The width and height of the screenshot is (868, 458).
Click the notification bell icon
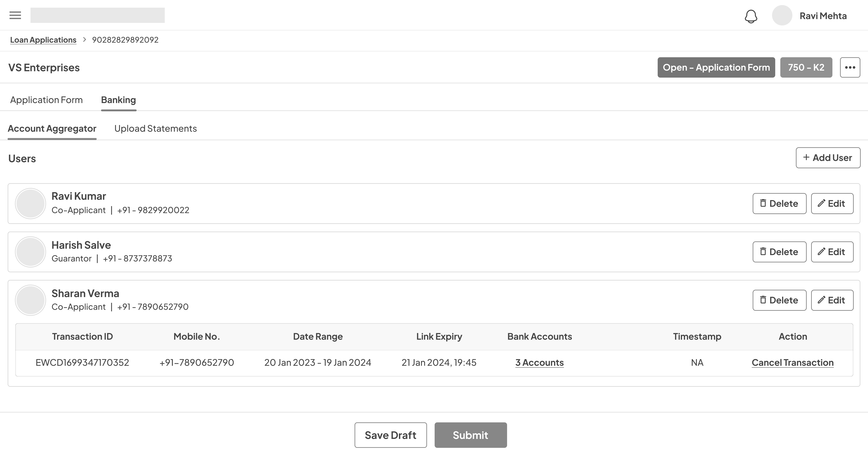(751, 16)
